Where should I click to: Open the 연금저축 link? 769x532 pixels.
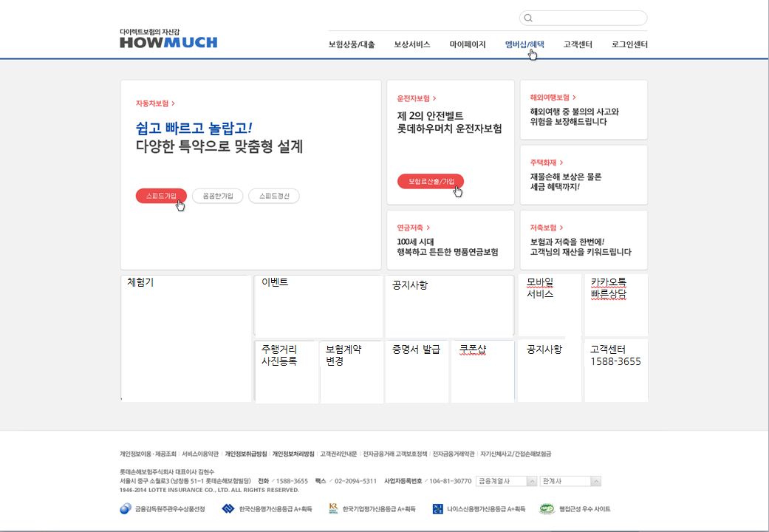coord(414,228)
